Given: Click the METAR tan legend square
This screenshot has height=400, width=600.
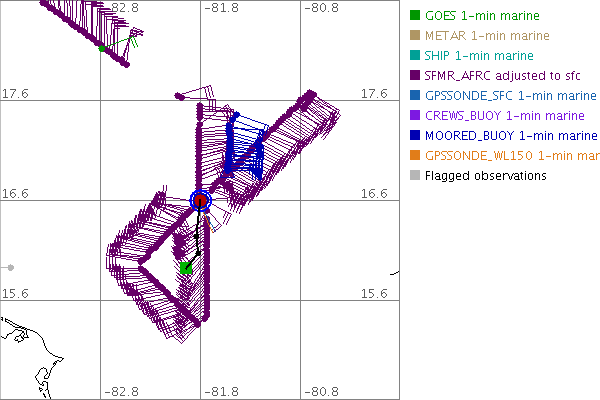Looking at the screenshot, I should coord(414,36).
